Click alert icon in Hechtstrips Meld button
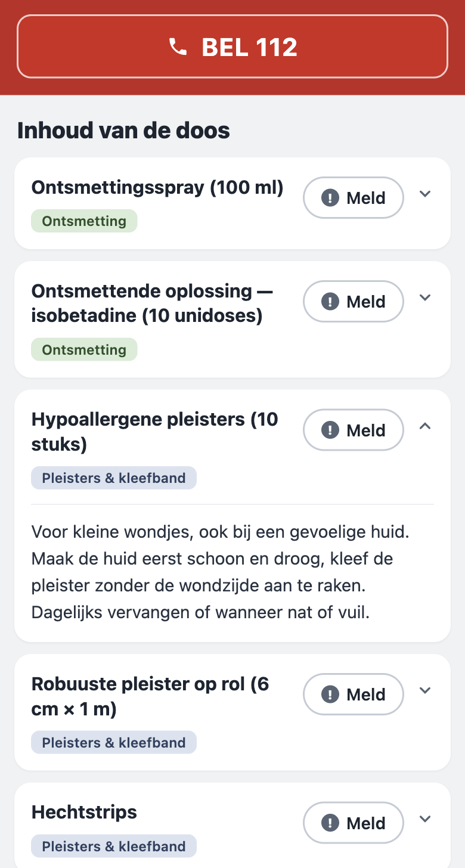The height and width of the screenshot is (868, 465). pos(330,823)
